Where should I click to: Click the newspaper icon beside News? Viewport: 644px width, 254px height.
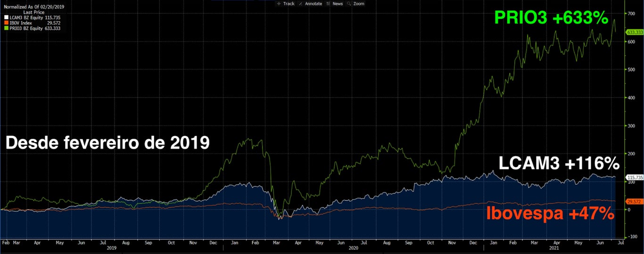[x=329, y=4]
